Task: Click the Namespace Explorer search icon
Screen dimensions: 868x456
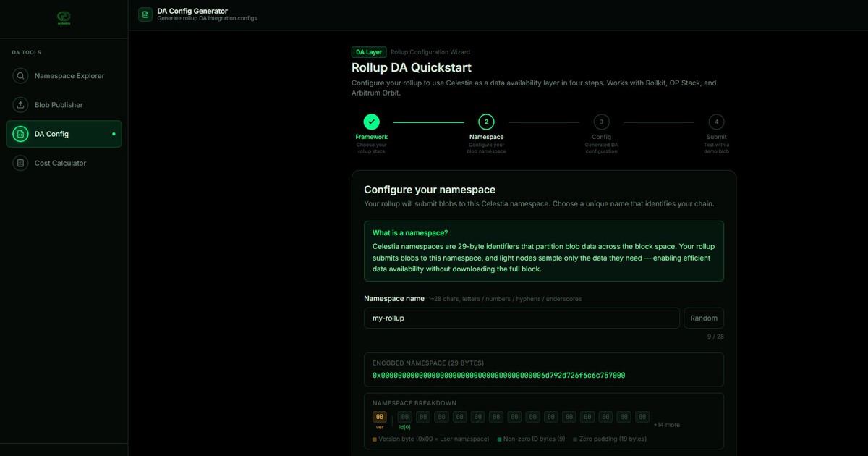Action: 21,76
